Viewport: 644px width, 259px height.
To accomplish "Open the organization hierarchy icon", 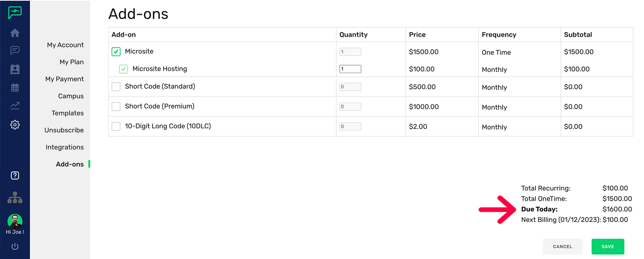I will [15, 197].
